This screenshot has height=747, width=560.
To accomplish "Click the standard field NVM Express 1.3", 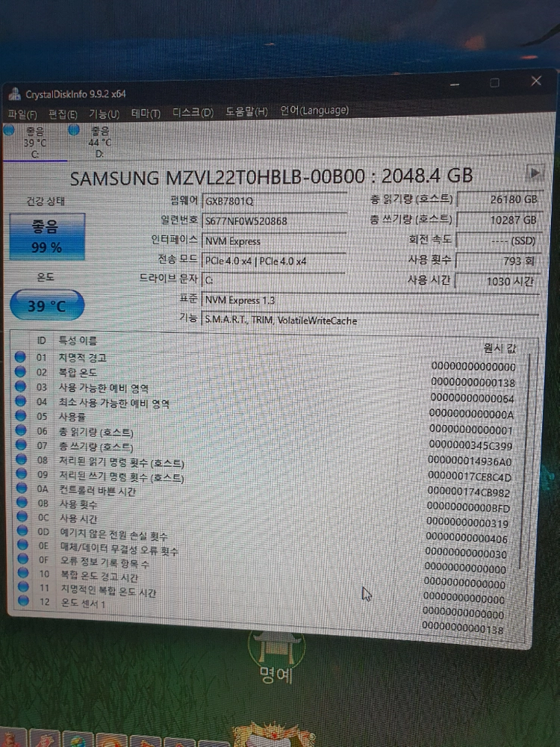I will point(370,300).
